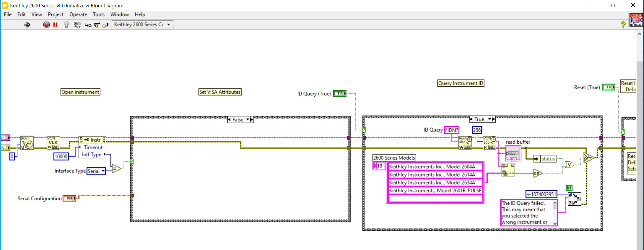The height and width of the screenshot is (250, 644).
Task: Click the Context Help question mark button
Action: [x=623, y=24]
